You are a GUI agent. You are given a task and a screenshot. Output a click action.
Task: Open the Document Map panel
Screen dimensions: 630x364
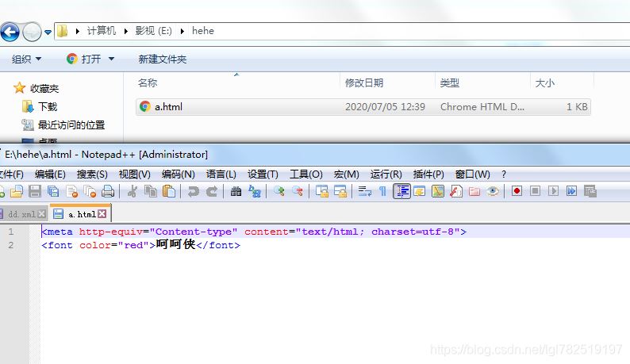[x=438, y=191]
